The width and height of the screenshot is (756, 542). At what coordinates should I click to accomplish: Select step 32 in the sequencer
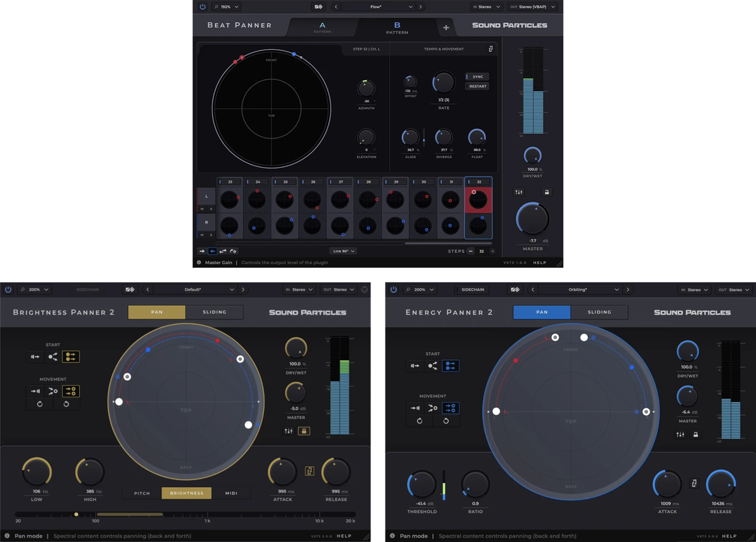pyautogui.click(x=478, y=182)
